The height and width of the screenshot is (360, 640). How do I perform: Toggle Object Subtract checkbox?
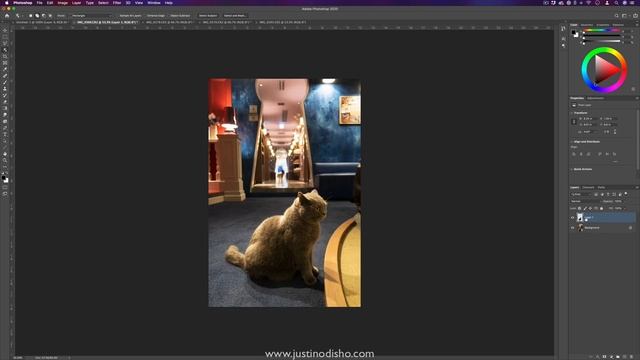tap(180, 16)
